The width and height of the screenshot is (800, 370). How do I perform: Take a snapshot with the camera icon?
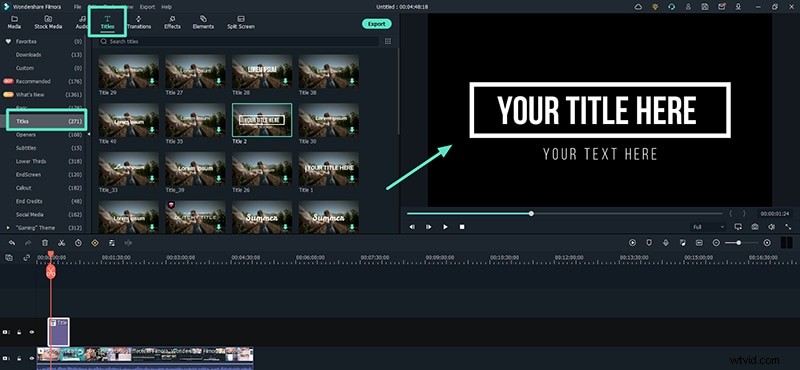(x=755, y=227)
